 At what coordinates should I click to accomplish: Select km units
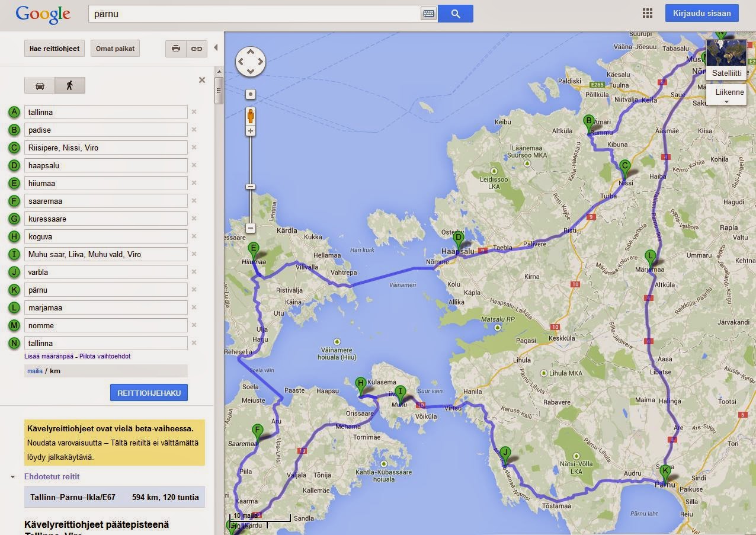pyautogui.click(x=55, y=371)
